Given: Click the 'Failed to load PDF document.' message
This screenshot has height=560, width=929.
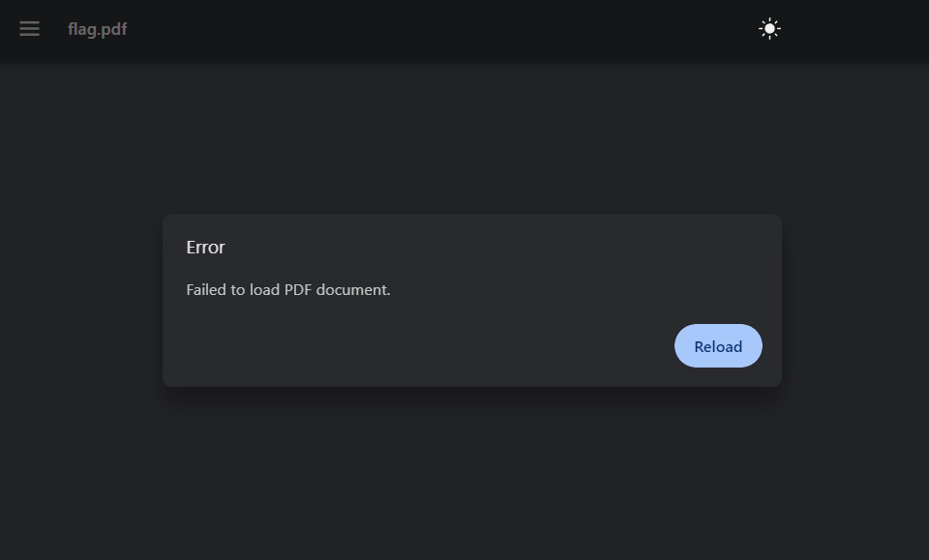Looking at the screenshot, I should pyautogui.click(x=288, y=289).
